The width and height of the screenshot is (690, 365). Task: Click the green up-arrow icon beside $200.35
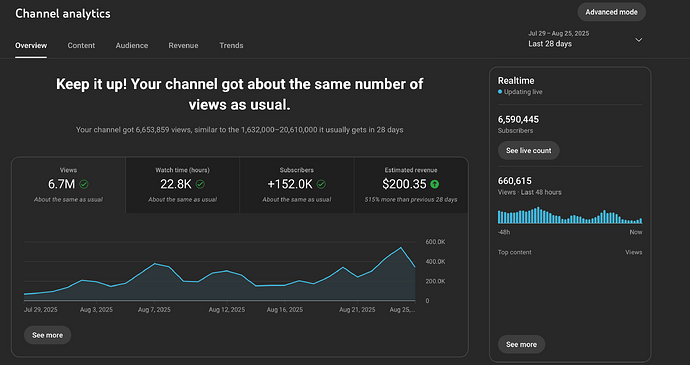click(x=434, y=184)
